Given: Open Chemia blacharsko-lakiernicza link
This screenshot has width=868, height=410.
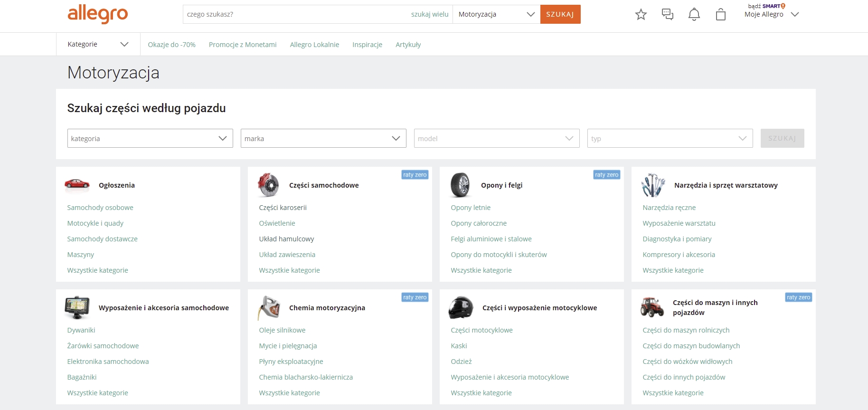Looking at the screenshot, I should pos(306,377).
